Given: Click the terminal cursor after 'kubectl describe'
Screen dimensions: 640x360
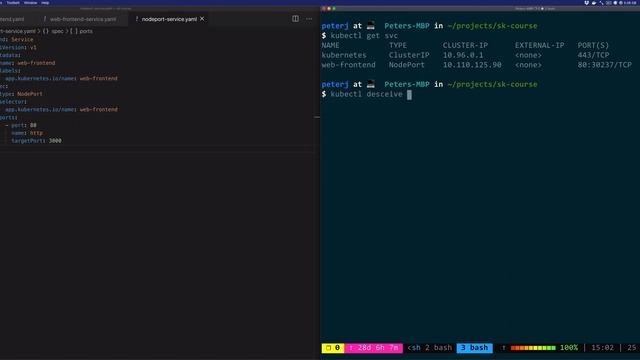Looking at the screenshot, I should 409,95.
